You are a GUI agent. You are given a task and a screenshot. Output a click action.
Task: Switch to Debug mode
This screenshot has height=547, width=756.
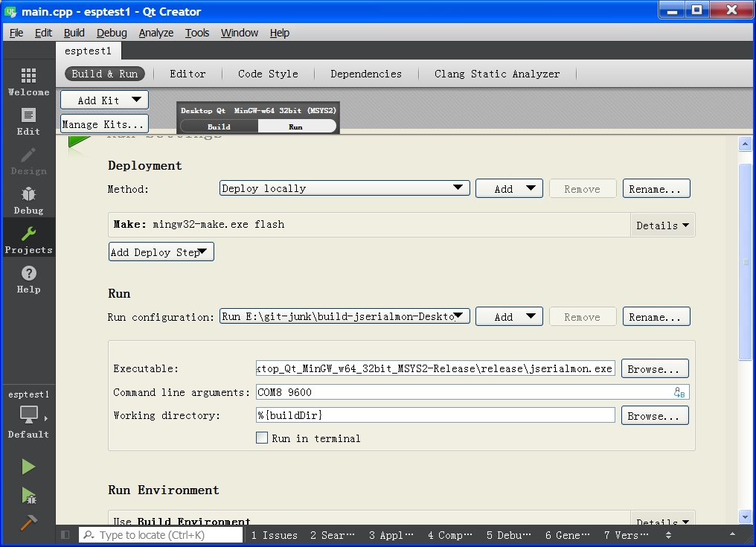pos(28,201)
